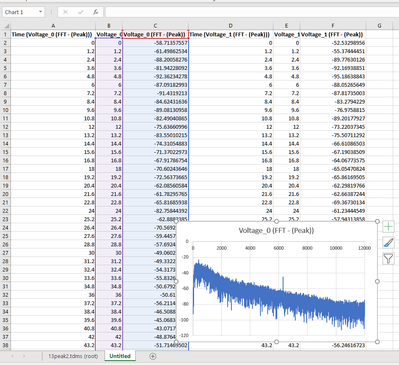Click the Select All corner triangle

pyautogui.click(x=6, y=26)
